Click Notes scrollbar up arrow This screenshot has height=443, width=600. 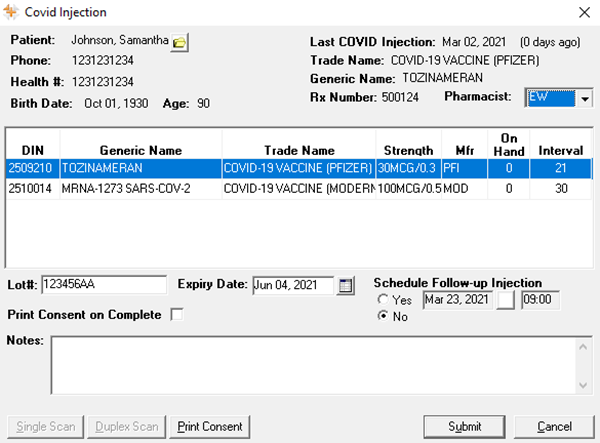(x=583, y=347)
